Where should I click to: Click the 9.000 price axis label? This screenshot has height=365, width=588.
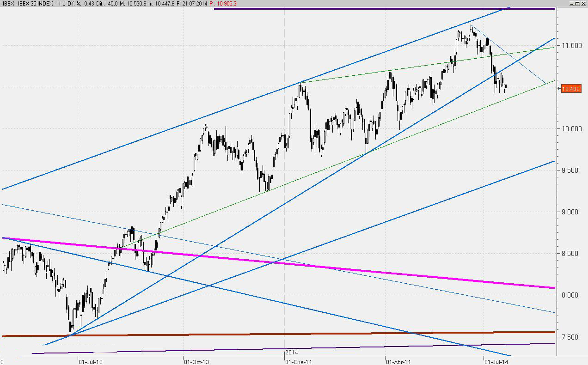click(573, 212)
